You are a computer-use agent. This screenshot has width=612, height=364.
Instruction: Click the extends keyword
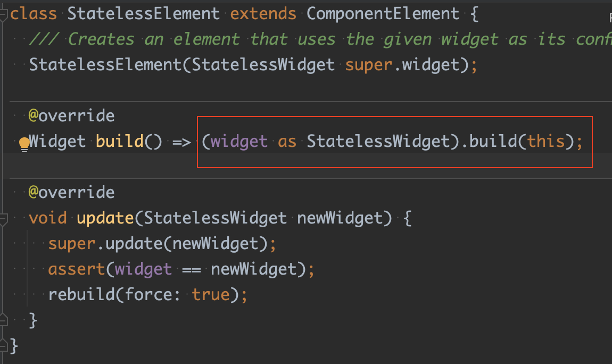click(263, 14)
